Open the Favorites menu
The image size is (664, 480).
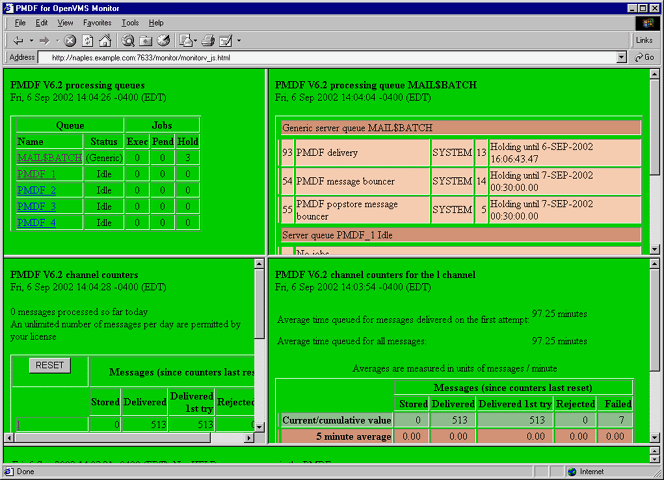97,23
